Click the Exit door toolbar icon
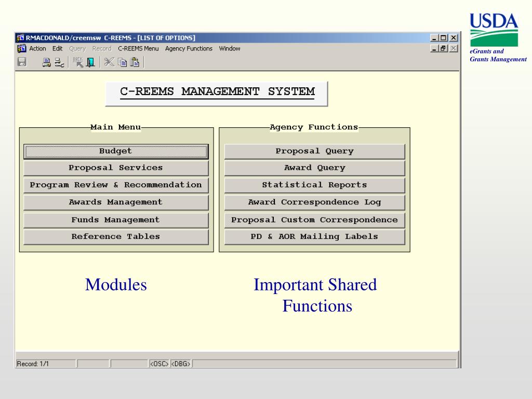The width and height of the screenshot is (532, 399). 90,62
